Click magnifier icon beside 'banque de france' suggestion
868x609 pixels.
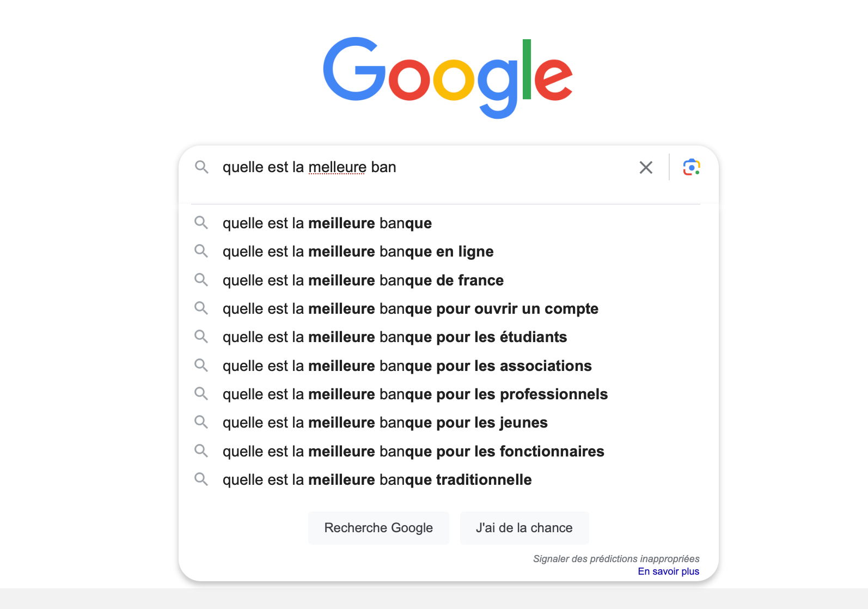(x=201, y=280)
